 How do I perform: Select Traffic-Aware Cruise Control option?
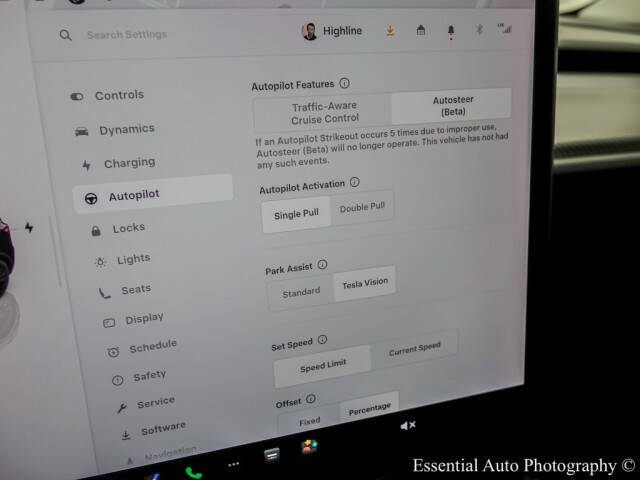click(x=323, y=112)
